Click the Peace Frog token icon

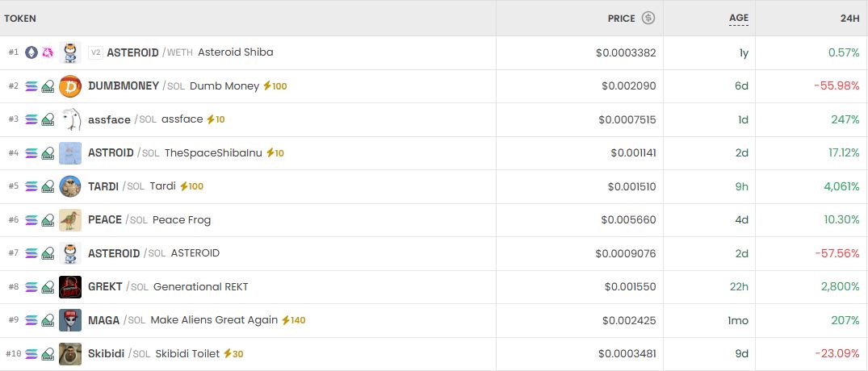point(70,219)
